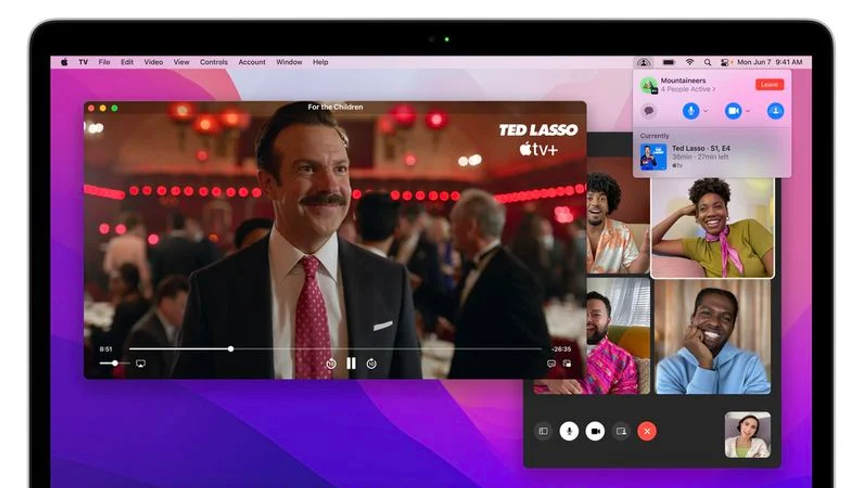
Task: Click the SharePlay menu bar icon
Action: point(643,62)
